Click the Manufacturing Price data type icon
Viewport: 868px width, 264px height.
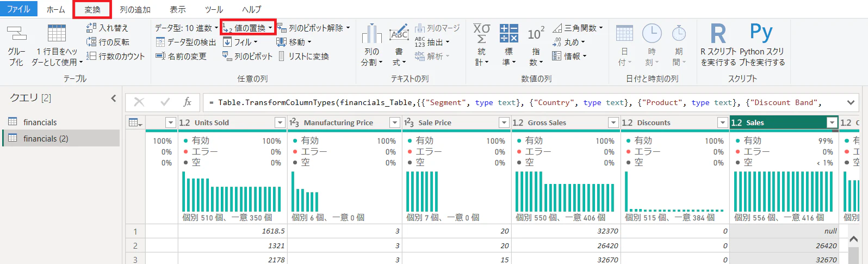click(x=294, y=122)
